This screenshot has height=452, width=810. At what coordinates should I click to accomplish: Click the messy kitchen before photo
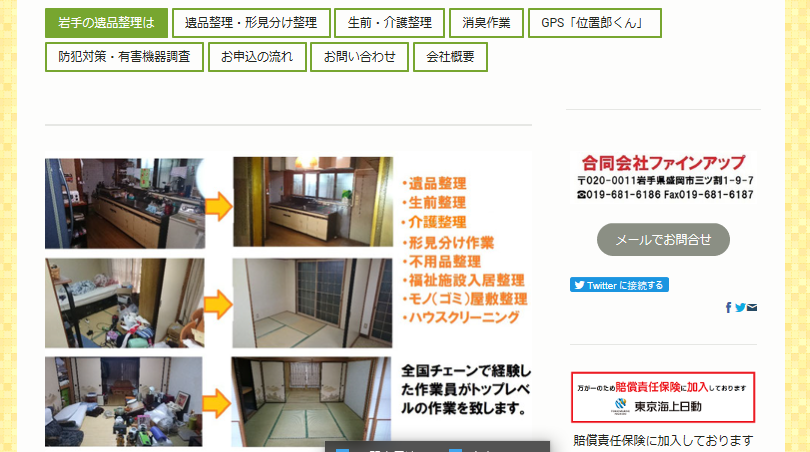pos(125,204)
